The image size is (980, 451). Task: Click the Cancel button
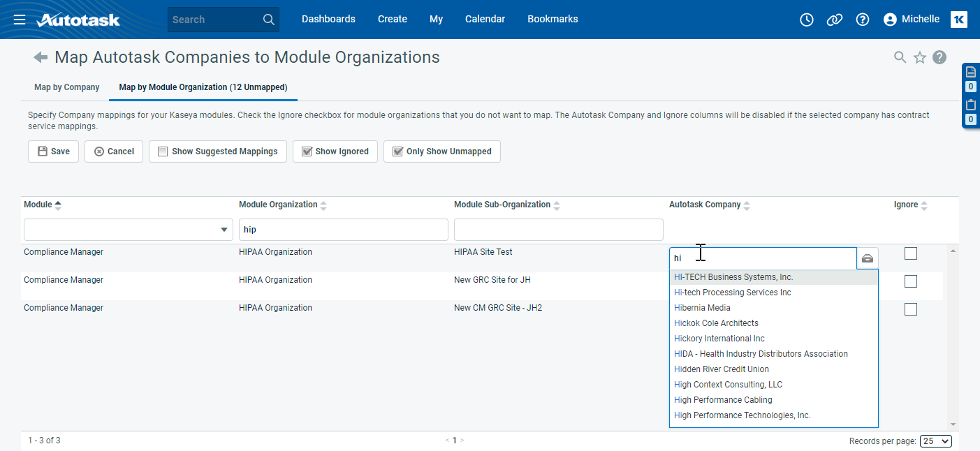114,151
